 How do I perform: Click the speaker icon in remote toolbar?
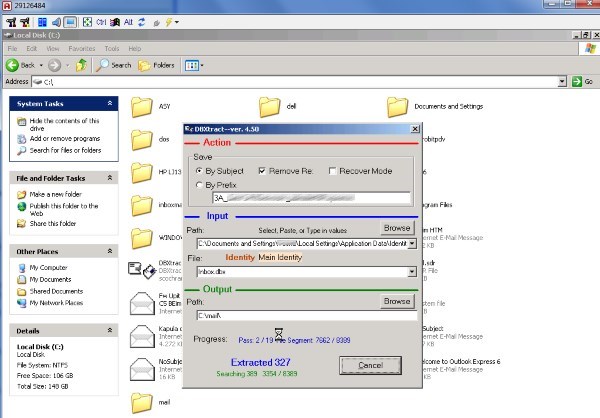(56, 22)
